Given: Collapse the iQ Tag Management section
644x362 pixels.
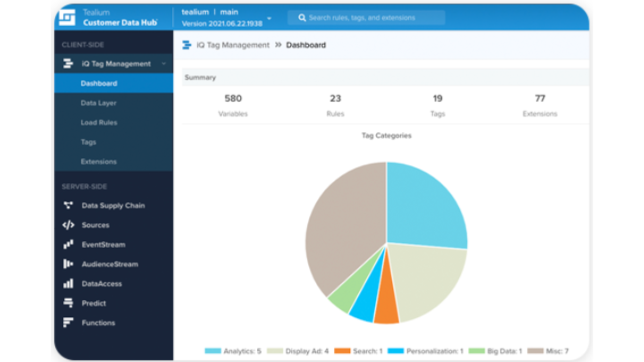Looking at the screenshot, I should click(164, 64).
